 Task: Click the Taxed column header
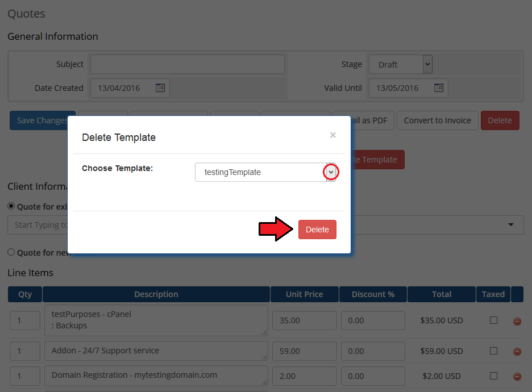point(493,294)
